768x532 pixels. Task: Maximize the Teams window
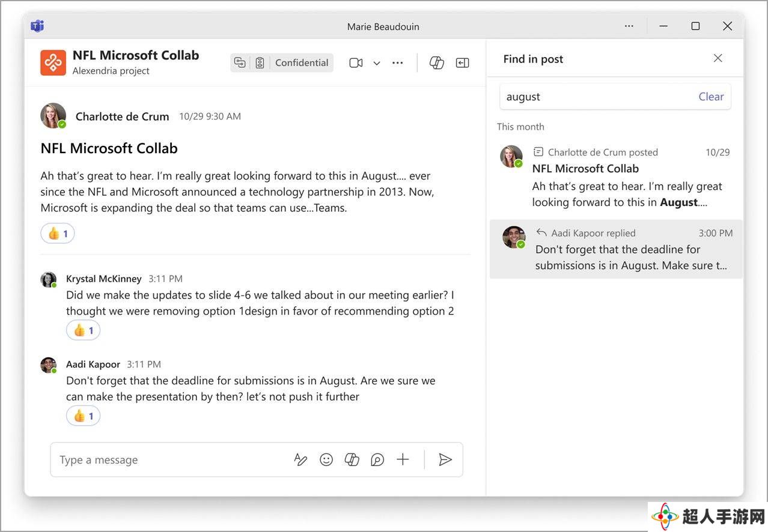pyautogui.click(x=695, y=26)
